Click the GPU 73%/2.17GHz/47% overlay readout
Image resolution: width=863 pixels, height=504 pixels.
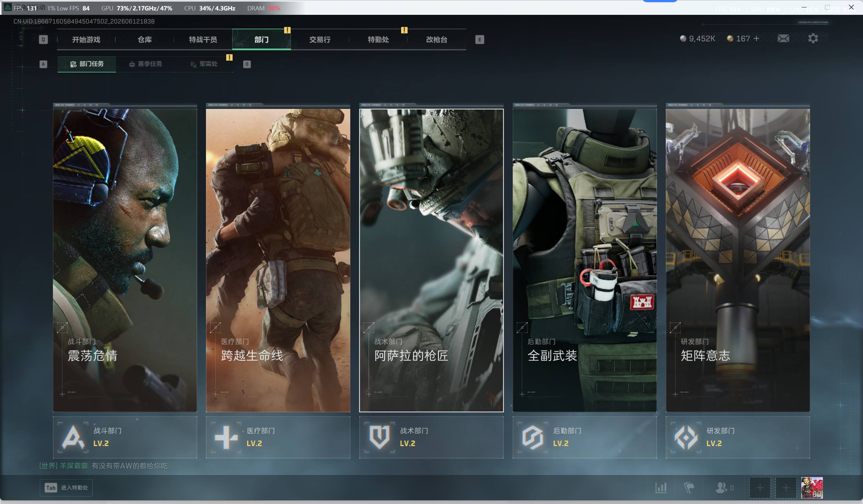pos(137,8)
